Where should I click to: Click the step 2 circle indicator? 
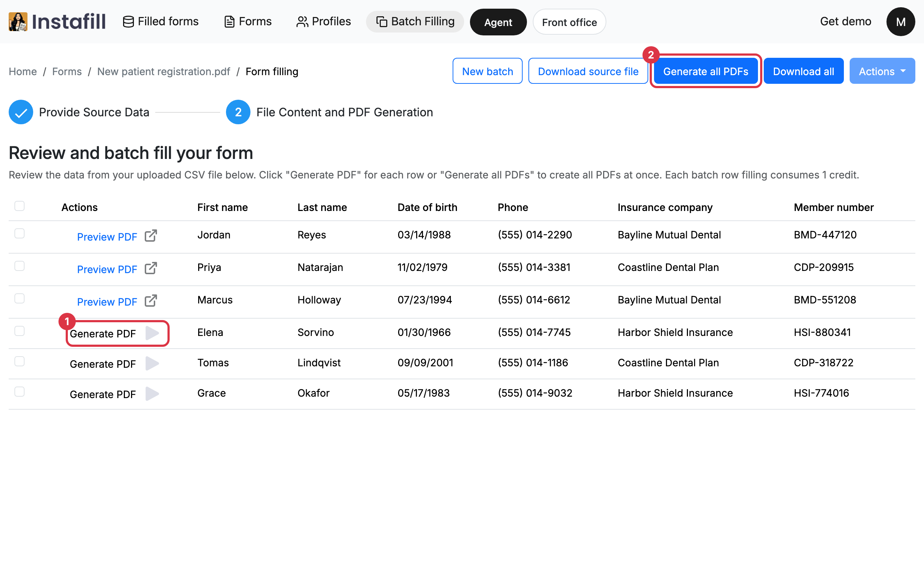(238, 112)
